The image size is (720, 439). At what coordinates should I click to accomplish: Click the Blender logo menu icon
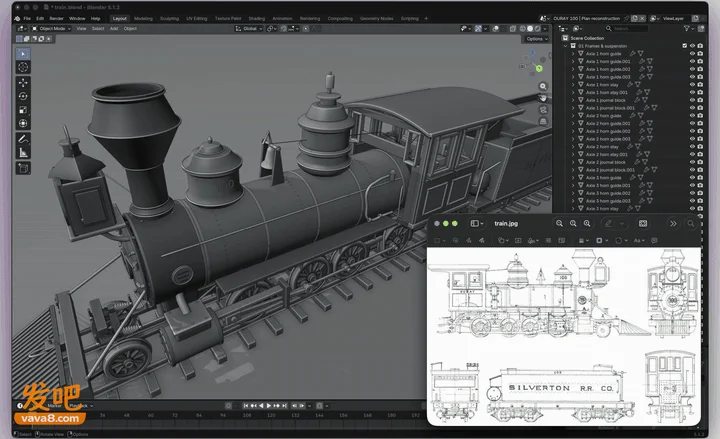click(x=17, y=18)
